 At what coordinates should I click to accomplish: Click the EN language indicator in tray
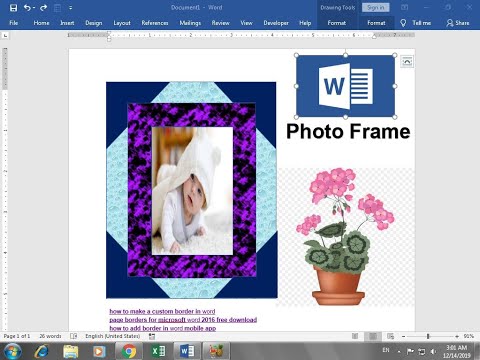[x=386, y=350]
